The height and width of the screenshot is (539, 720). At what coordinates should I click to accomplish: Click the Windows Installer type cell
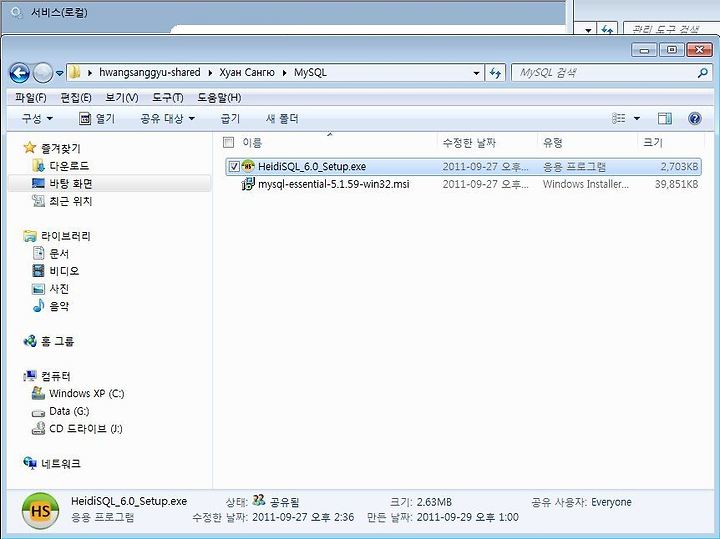pos(585,184)
